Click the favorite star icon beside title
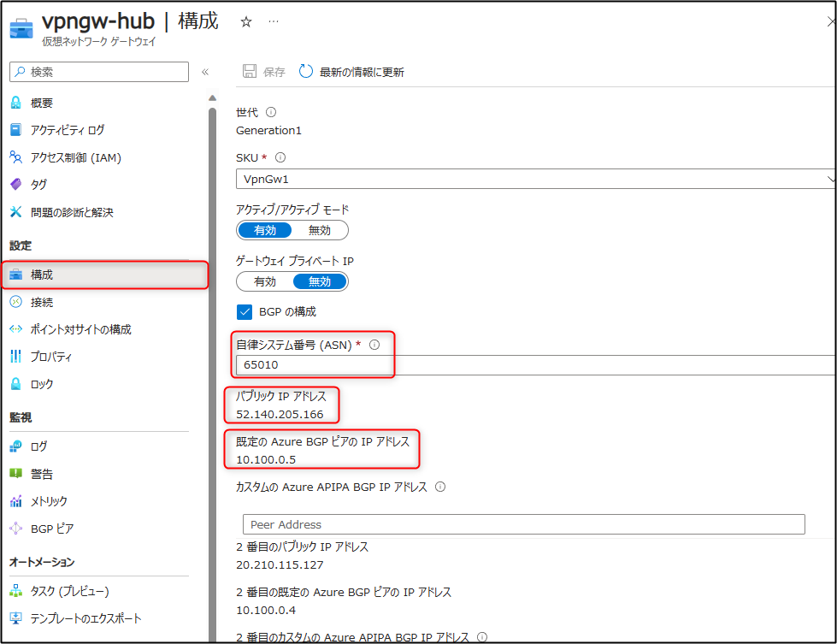837x644 pixels. point(246,22)
